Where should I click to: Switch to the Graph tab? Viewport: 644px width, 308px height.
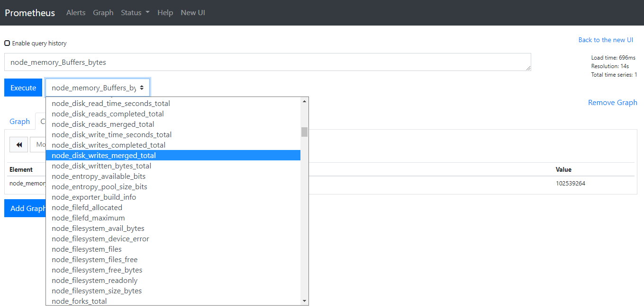[x=20, y=121]
